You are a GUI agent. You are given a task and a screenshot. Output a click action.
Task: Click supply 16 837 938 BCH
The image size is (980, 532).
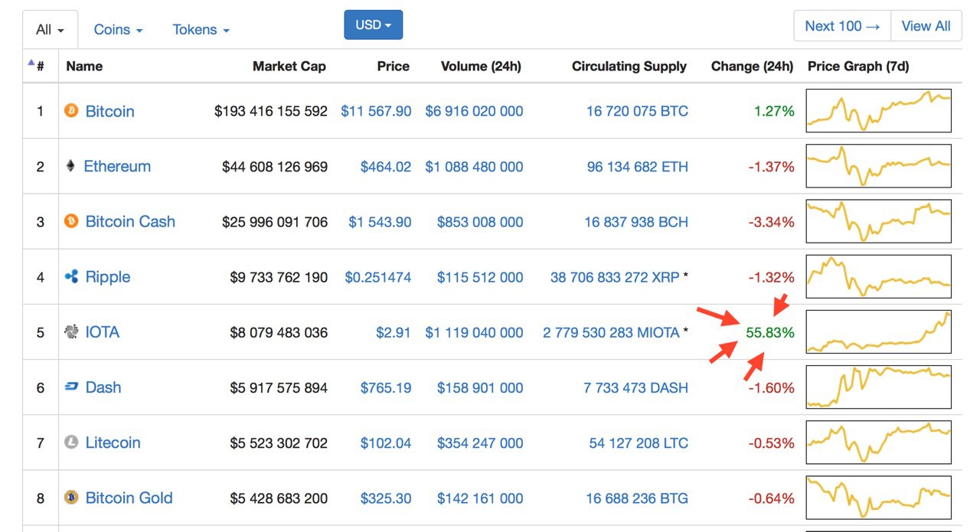(x=636, y=222)
